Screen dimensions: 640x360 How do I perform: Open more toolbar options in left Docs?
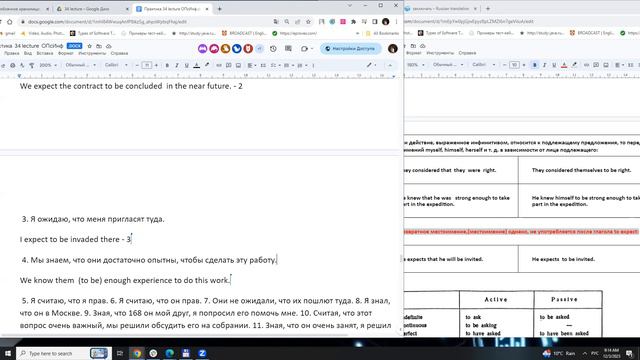[x=313, y=65]
